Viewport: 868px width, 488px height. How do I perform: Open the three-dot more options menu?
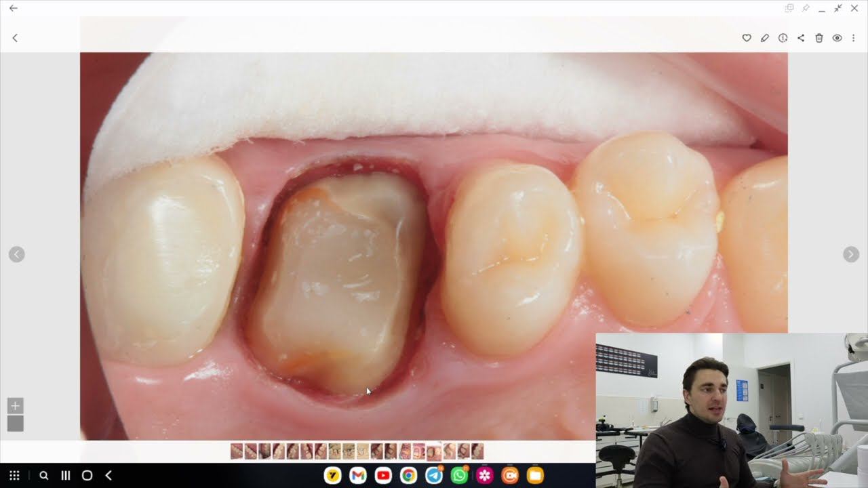click(854, 38)
